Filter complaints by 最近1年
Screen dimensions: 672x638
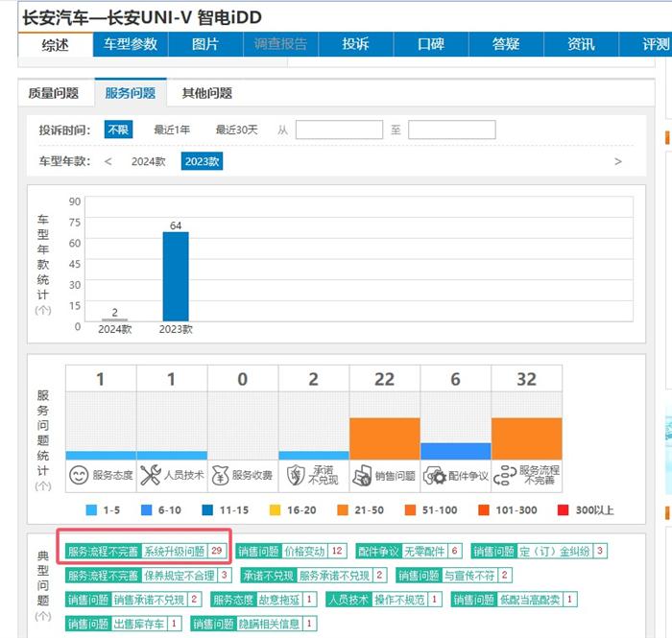[x=172, y=130]
